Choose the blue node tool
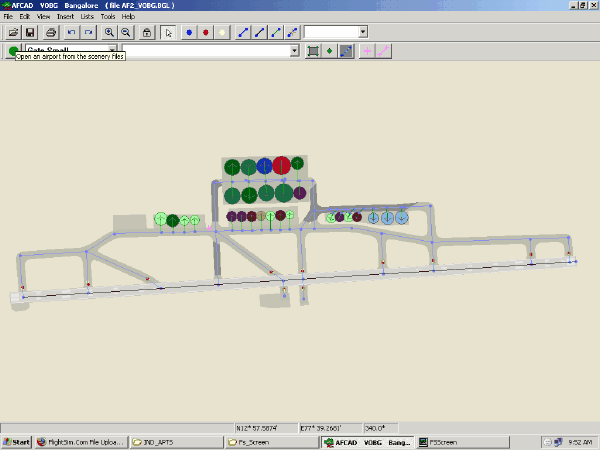This screenshot has width=600, height=450. click(188, 32)
